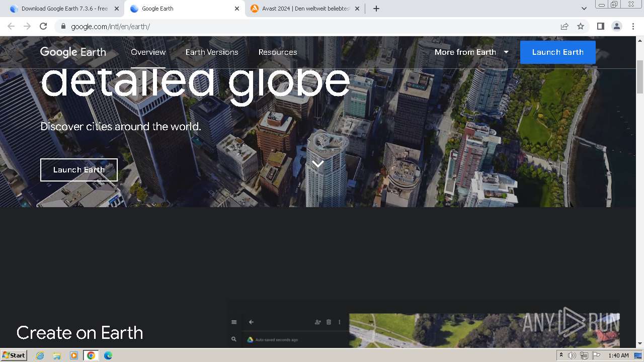Click the scroll-down chevron arrow

coord(318,163)
